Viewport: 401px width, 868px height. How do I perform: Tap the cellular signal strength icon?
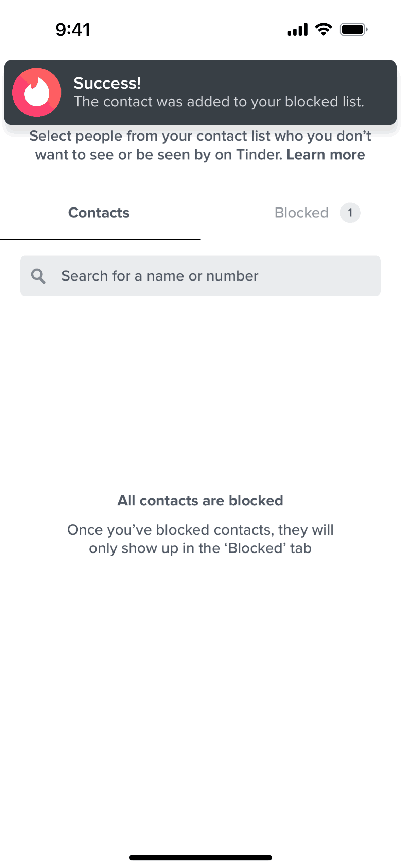coord(297,30)
